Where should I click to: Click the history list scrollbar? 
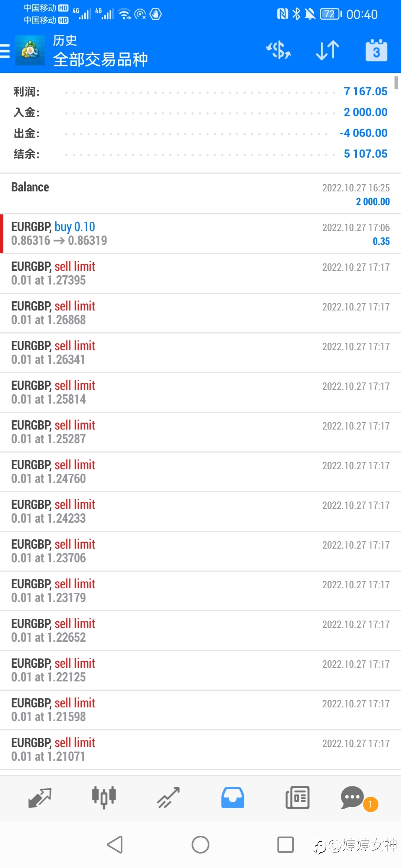396,82
